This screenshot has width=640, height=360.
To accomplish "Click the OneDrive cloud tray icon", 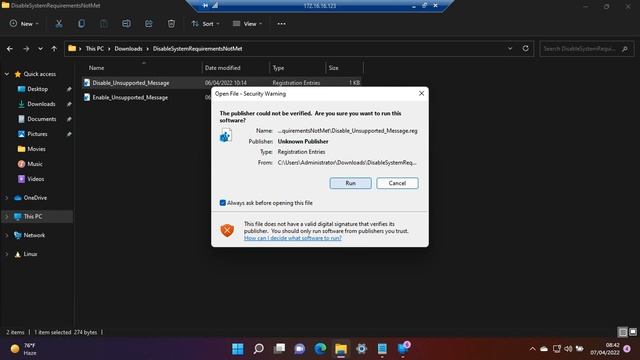I will tap(544, 349).
